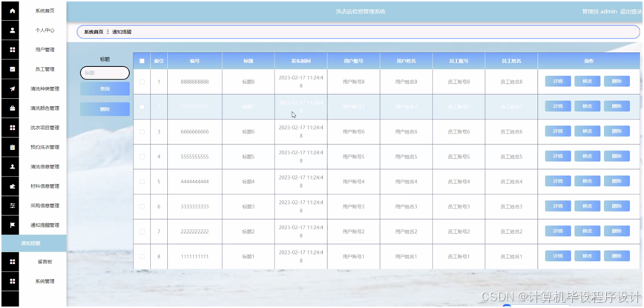Open the flag icon for 通知提醒管理
The width and height of the screenshot is (644, 308).
(13, 225)
